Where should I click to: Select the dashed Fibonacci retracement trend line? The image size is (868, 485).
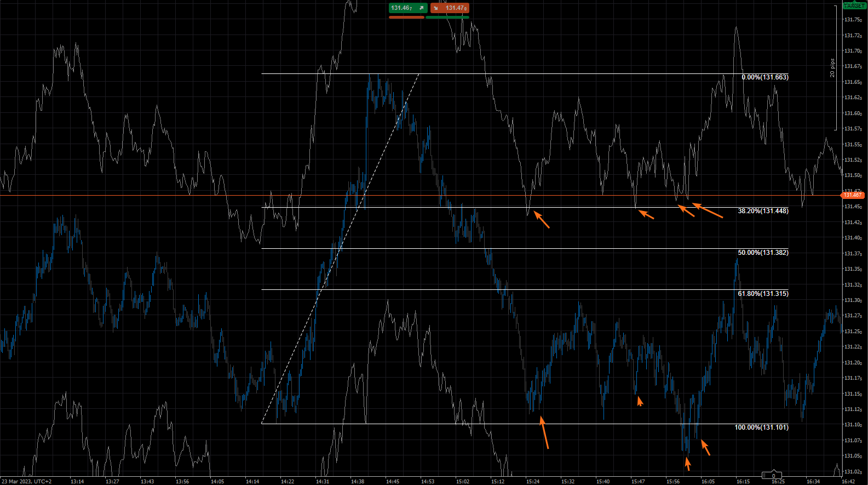coord(340,248)
